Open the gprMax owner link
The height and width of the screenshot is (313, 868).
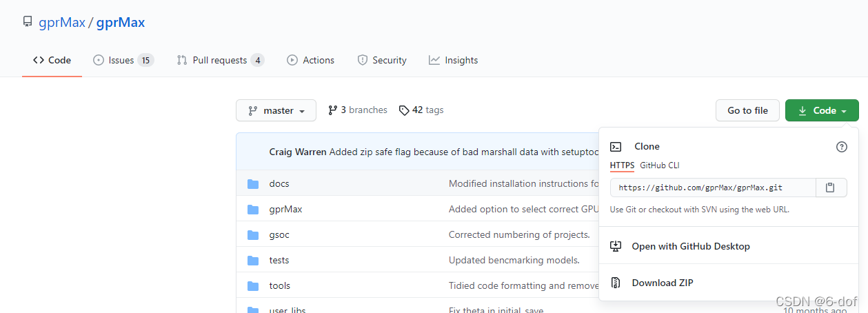point(61,22)
